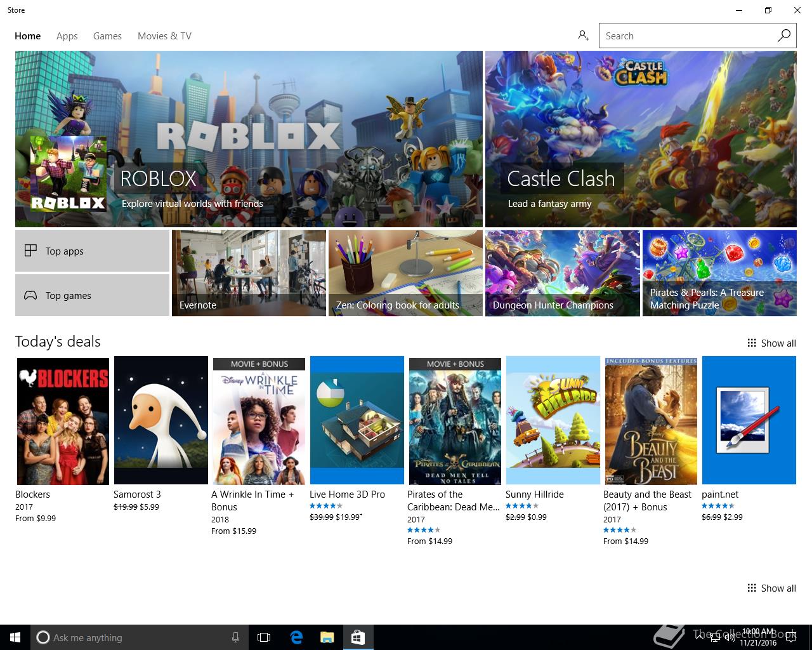The height and width of the screenshot is (650, 812).
Task: Open the Top apps grid icon
Action: pyautogui.click(x=30, y=251)
